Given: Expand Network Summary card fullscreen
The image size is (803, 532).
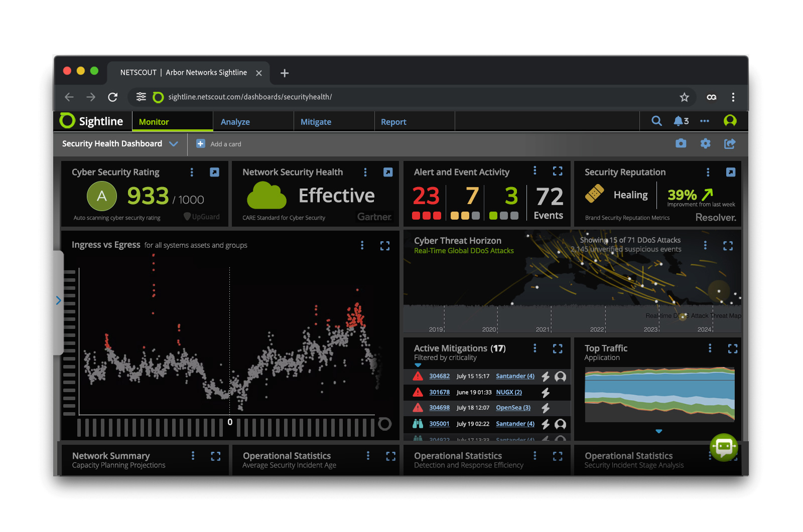Looking at the screenshot, I should [216, 456].
